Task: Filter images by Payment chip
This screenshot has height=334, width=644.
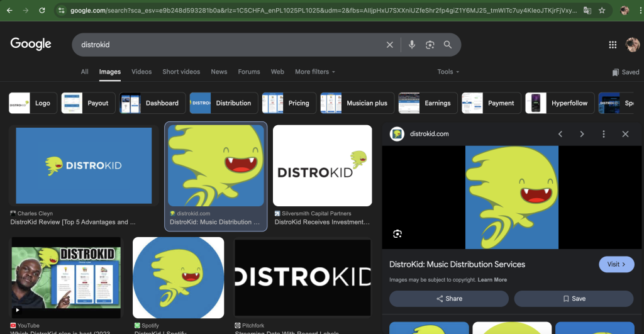Action: coord(491,103)
